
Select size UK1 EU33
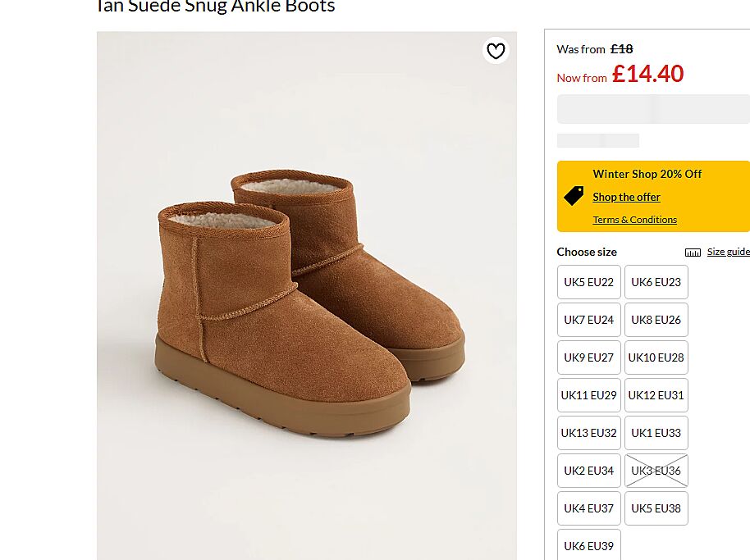pyautogui.click(x=656, y=433)
